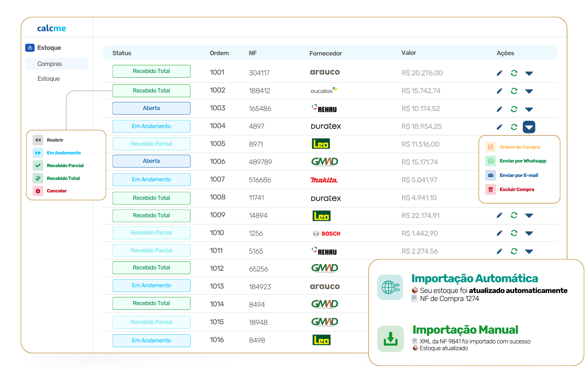Go to Estoque sub-item in sidebar
The height and width of the screenshot is (370, 588).
tap(49, 79)
